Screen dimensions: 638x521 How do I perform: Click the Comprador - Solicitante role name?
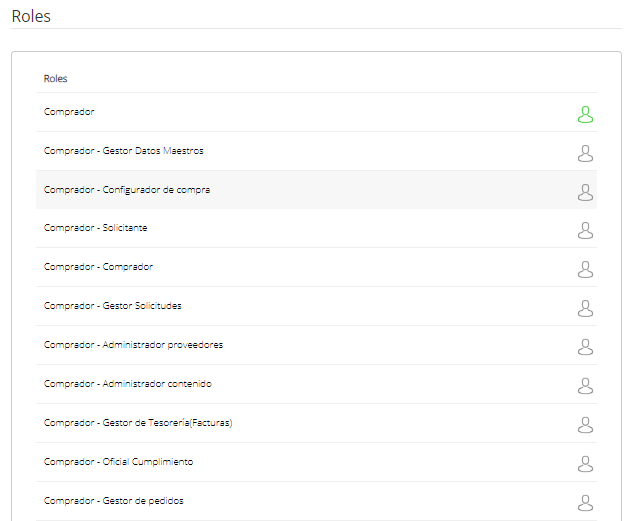95,228
